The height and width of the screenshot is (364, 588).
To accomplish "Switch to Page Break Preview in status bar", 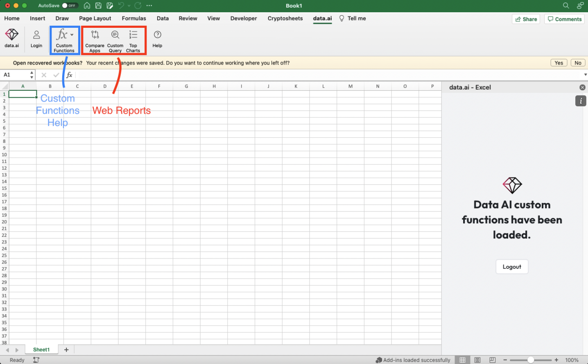I will (493, 360).
